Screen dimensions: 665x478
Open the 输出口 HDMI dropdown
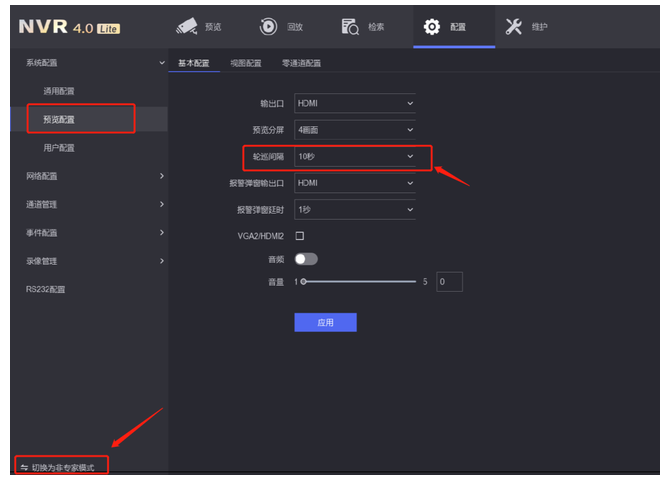tap(354, 103)
